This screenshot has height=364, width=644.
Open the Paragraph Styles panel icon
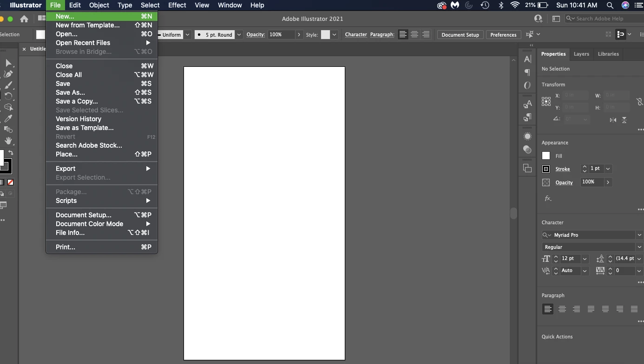point(527,117)
